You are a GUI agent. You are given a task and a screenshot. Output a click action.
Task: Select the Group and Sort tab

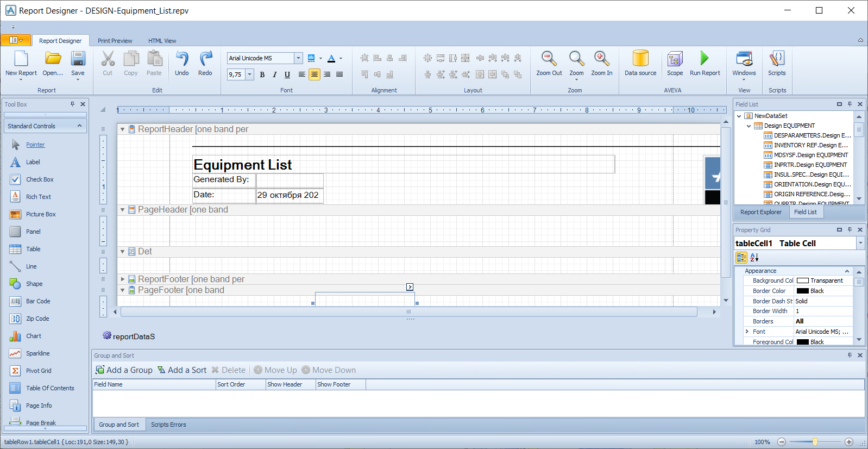[119, 425]
